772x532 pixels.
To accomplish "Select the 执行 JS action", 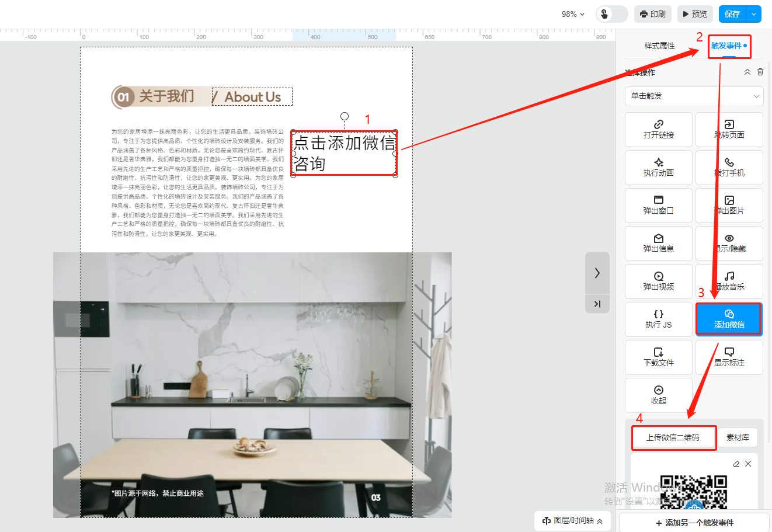I will pyautogui.click(x=658, y=319).
